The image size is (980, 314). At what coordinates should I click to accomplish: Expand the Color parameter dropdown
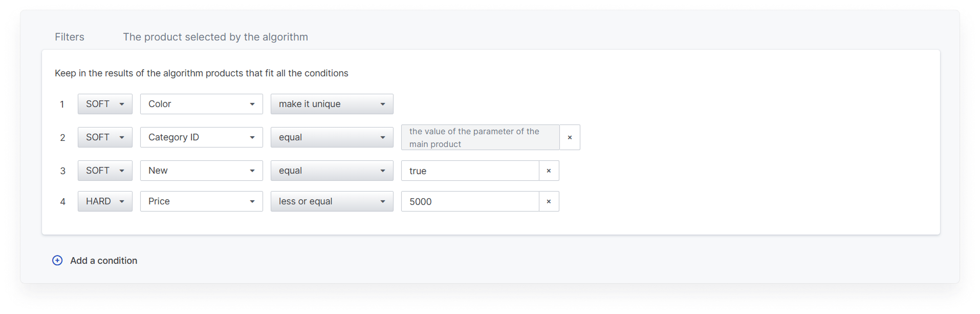(x=201, y=104)
